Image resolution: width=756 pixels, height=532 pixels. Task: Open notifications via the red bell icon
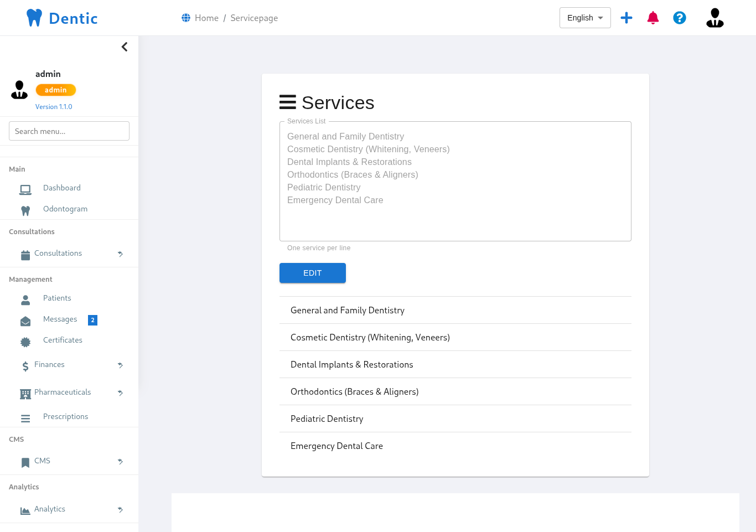point(653,18)
